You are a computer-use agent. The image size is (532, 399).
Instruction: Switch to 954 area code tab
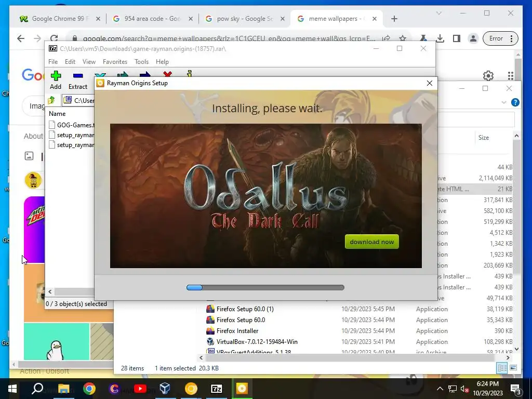coord(152,19)
